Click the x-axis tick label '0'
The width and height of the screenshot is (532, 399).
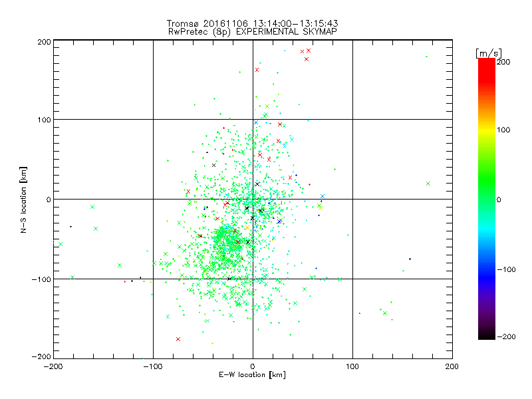[x=253, y=366]
